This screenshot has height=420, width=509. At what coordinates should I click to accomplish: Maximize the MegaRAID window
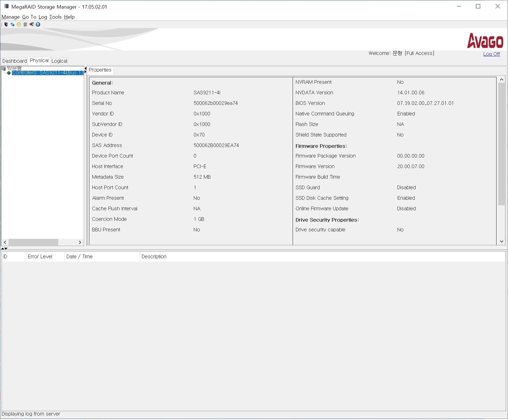[478, 6]
